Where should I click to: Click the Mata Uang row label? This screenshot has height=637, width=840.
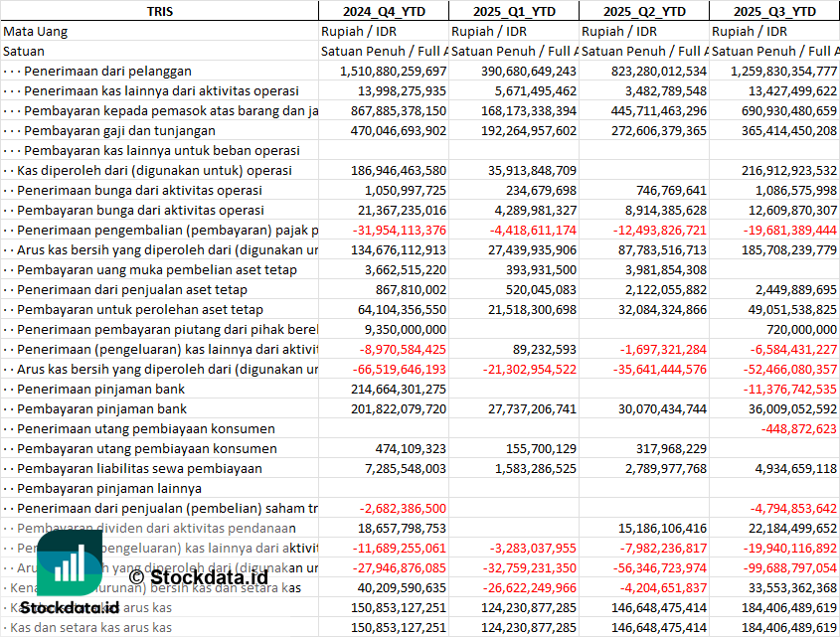coord(36,31)
